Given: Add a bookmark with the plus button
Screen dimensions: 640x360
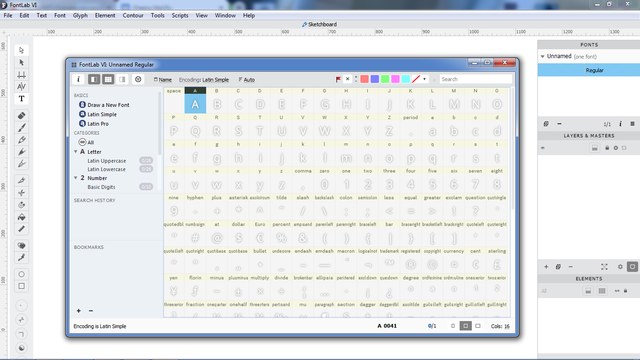Looking at the screenshot, I should (79, 311).
